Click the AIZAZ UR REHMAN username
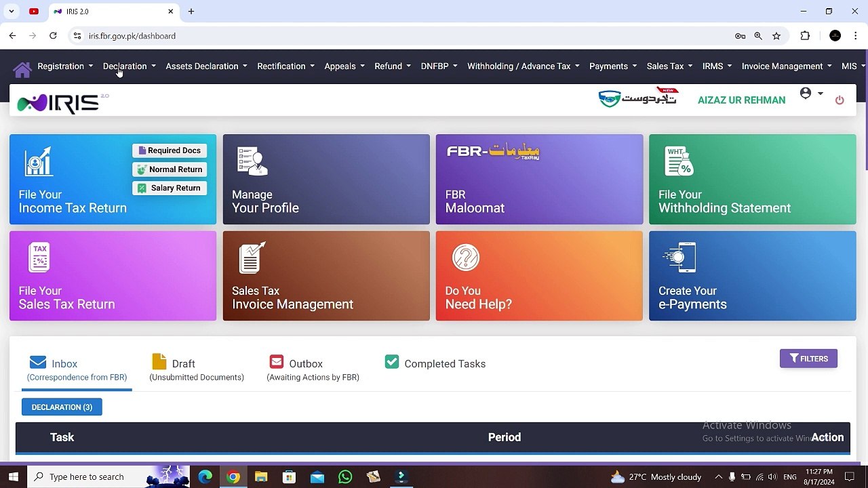The width and height of the screenshot is (868, 488). coord(741,100)
